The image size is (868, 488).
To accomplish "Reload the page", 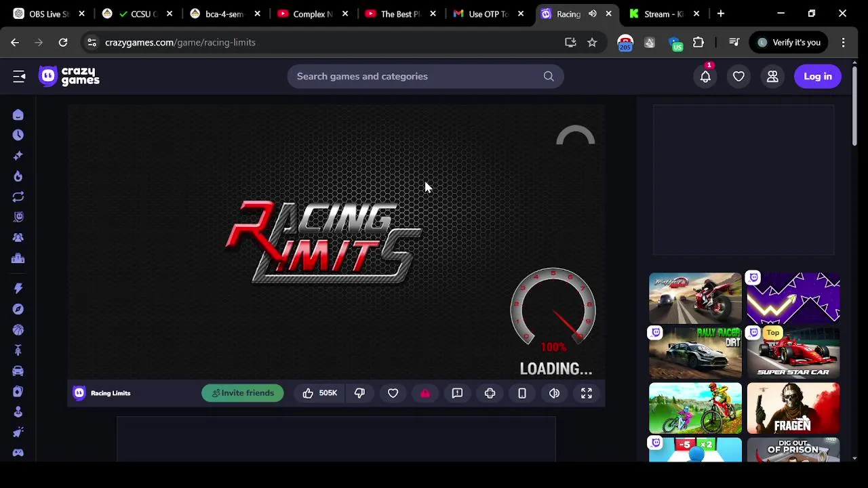I will click(x=62, y=42).
